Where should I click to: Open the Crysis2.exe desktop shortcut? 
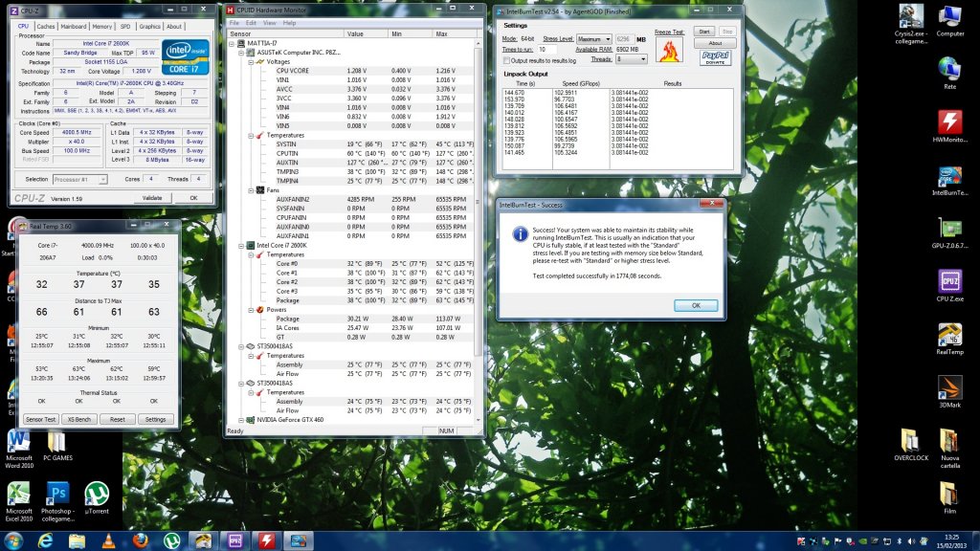coord(911,24)
